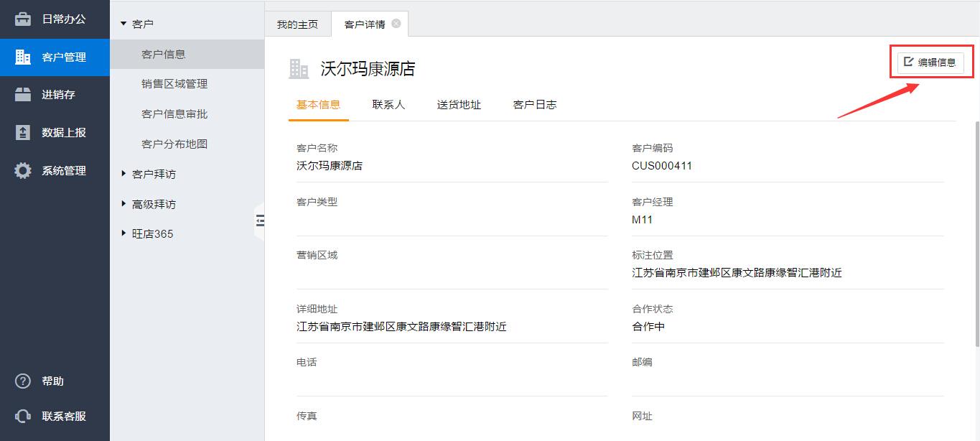
Task: Click the headset icon for 联系客服
Action: pos(23,417)
